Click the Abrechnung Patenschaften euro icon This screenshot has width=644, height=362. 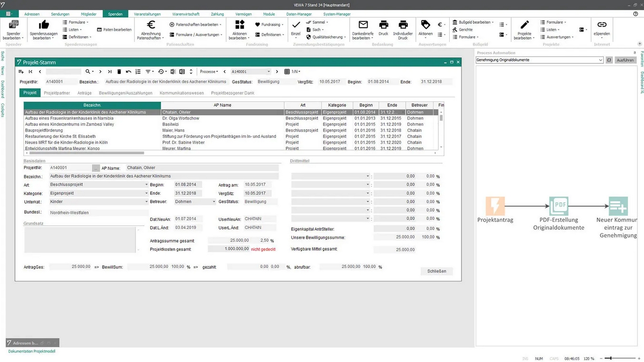point(151,25)
